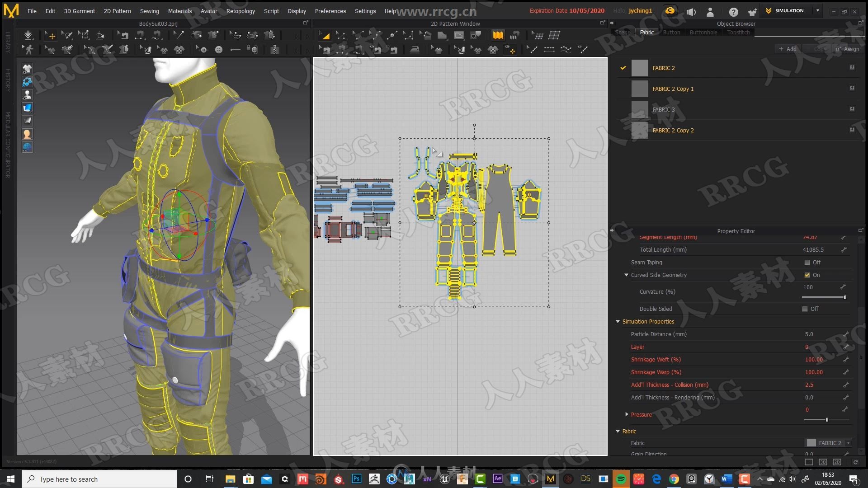Toggle Curved Side Geometry On checkbox

pos(807,275)
